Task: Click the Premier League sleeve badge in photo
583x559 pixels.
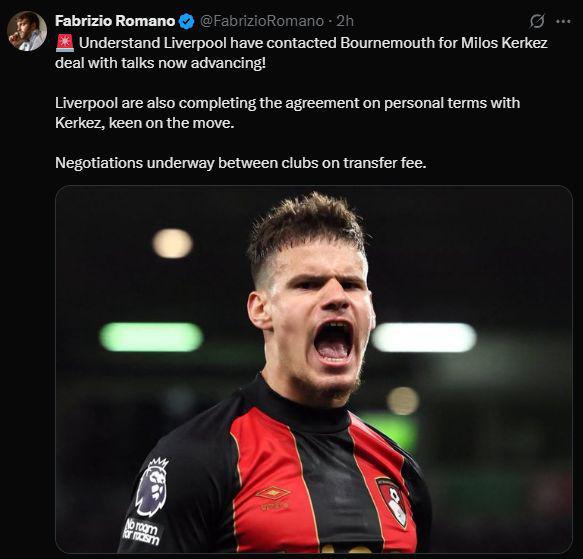Action: (x=152, y=487)
